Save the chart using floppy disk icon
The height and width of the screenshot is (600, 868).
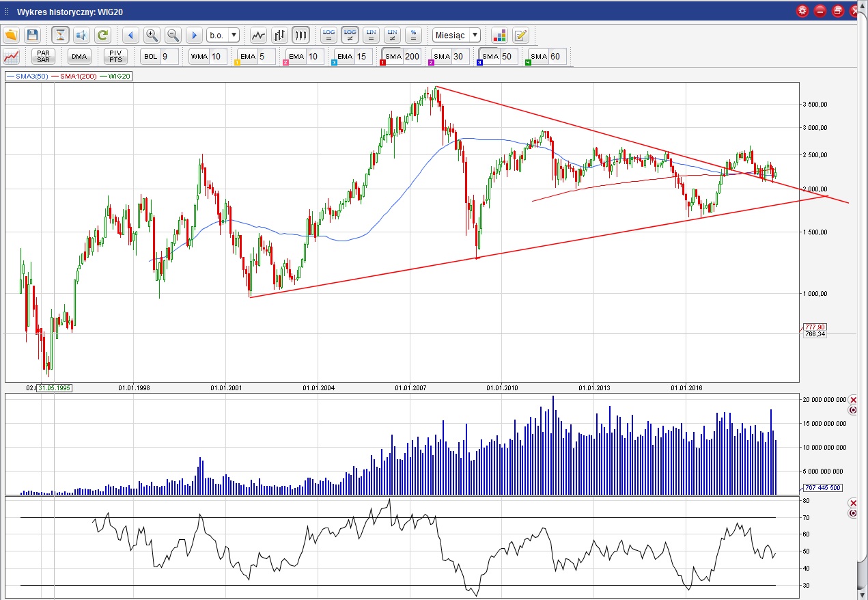(x=32, y=36)
